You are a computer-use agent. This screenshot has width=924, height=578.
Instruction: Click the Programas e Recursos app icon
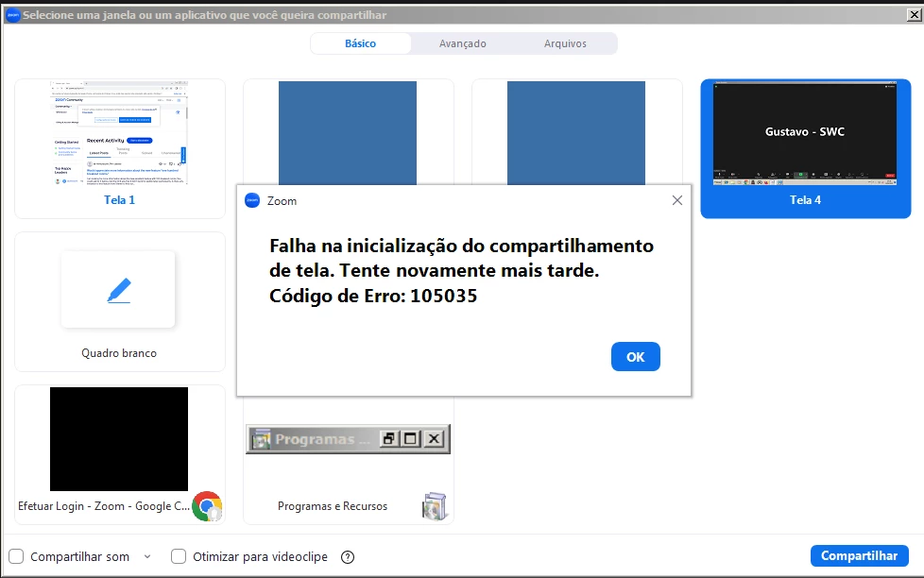tap(435, 506)
